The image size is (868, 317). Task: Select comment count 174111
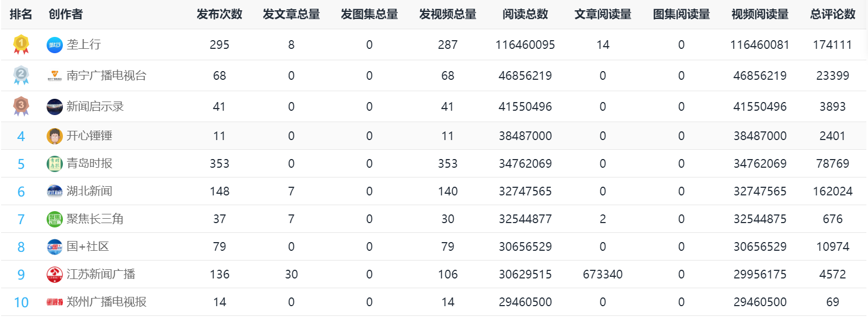[x=833, y=45]
